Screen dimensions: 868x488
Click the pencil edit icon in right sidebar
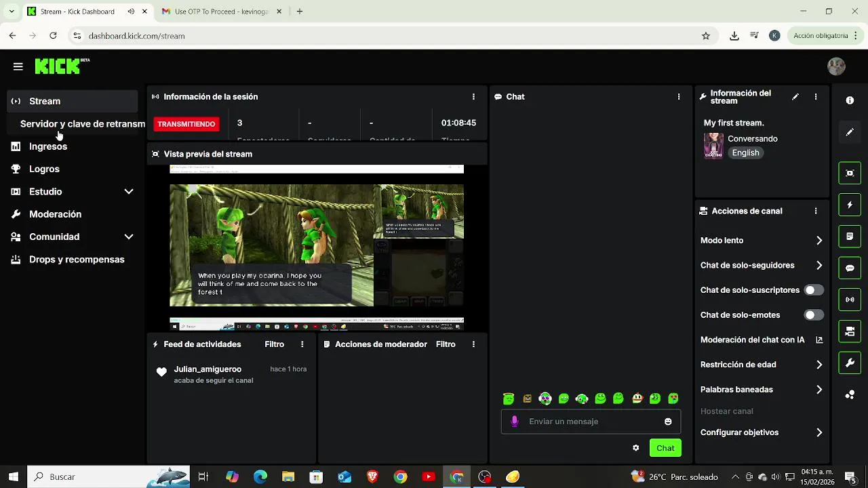[x=850, y=132]
